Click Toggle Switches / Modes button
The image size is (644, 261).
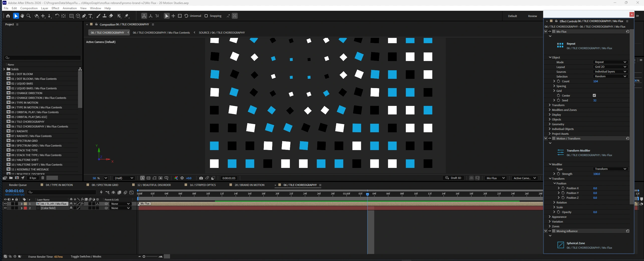pos(86,256)
